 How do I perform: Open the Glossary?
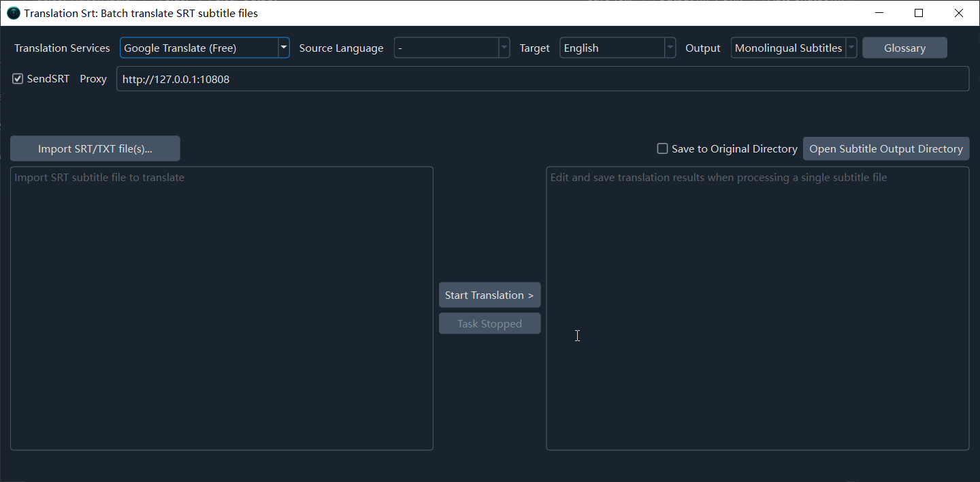(x=904, y=48)
